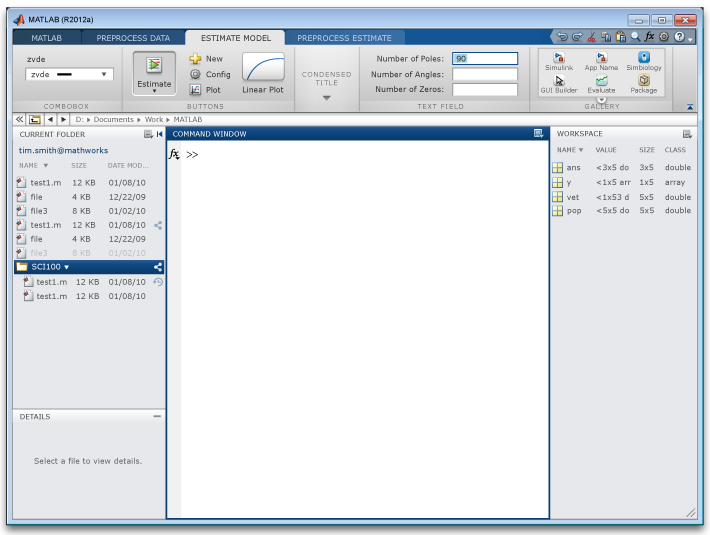Select the y variable in Workspace
710x535 pixels.
click(624, 182)
